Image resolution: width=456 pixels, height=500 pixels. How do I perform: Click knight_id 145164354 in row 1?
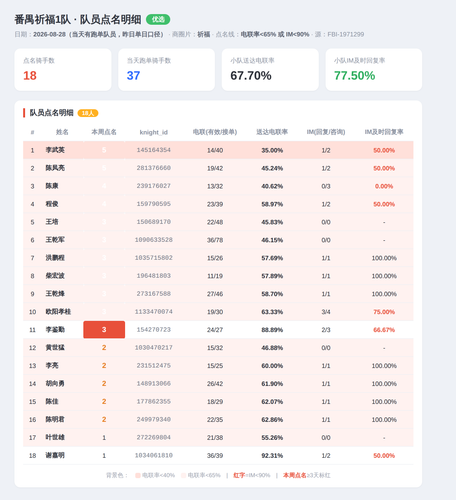(x=154, y=150)
